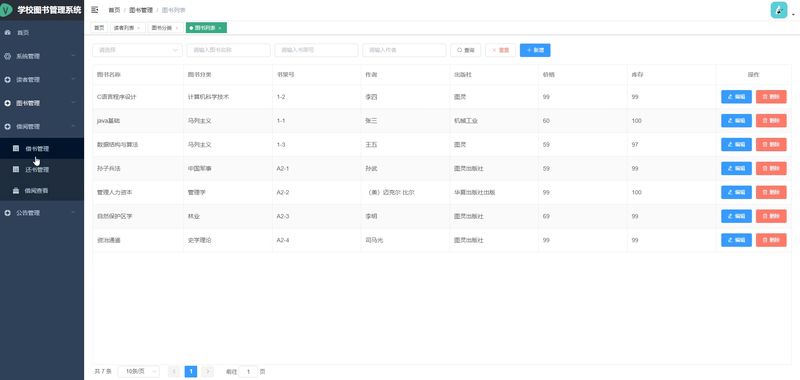Click the 公告管理 plus icon

click(7, 213)
